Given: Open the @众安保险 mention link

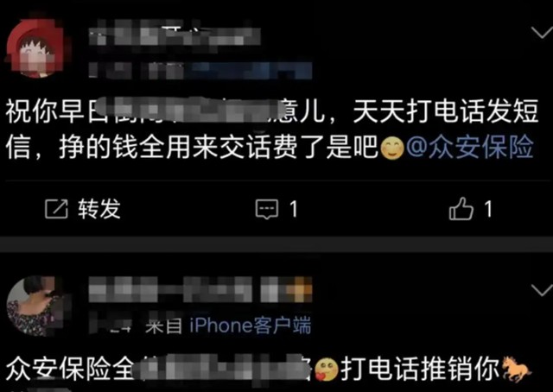Looking at the screenshot, I should [469, 147].
